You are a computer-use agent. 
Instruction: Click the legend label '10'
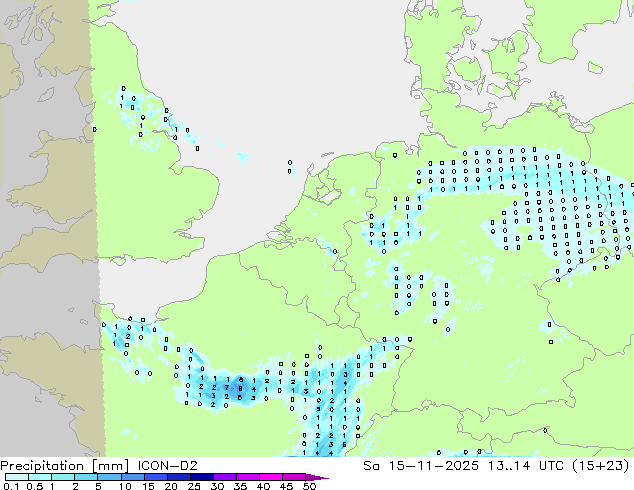pyautogui.click(x=125, y=486)
